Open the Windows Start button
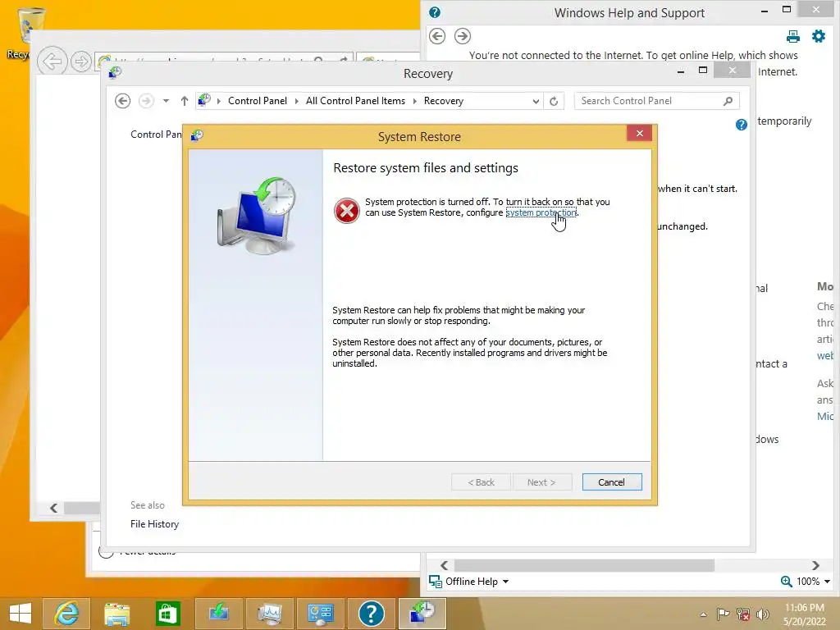Image resolution: width=840 pixels, height=630 pixels. (21, 614)
